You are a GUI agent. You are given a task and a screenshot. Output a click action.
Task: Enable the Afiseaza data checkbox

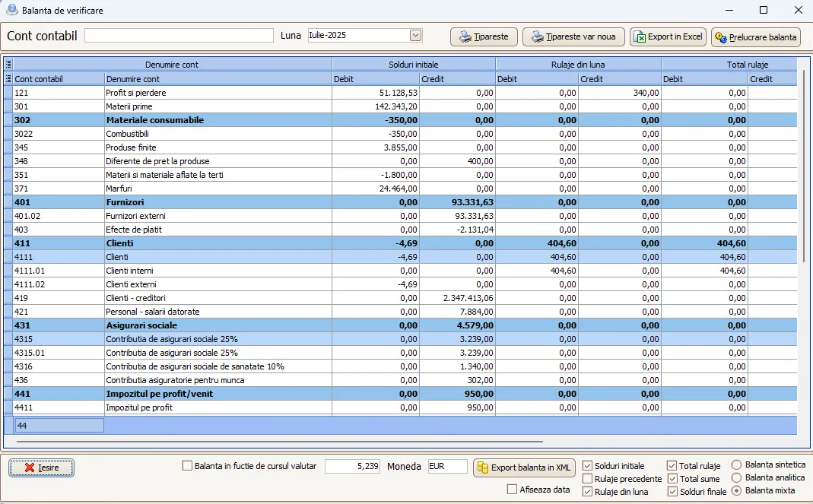pos(513,489)
